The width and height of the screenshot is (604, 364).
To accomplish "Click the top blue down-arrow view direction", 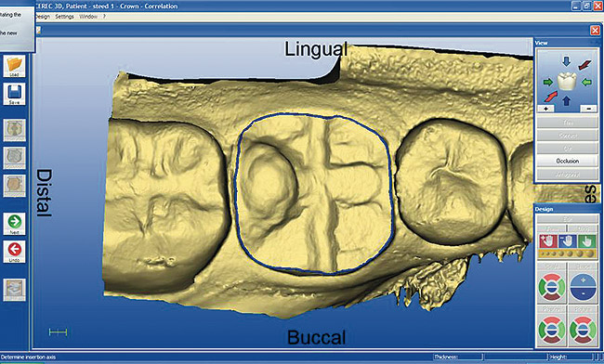I will tap(566, 61).
